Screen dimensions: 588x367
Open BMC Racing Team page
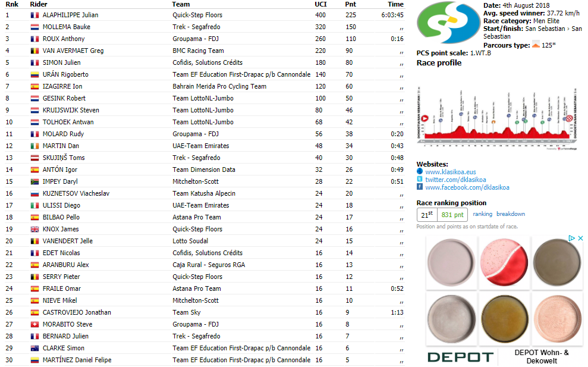click(198, 51)
